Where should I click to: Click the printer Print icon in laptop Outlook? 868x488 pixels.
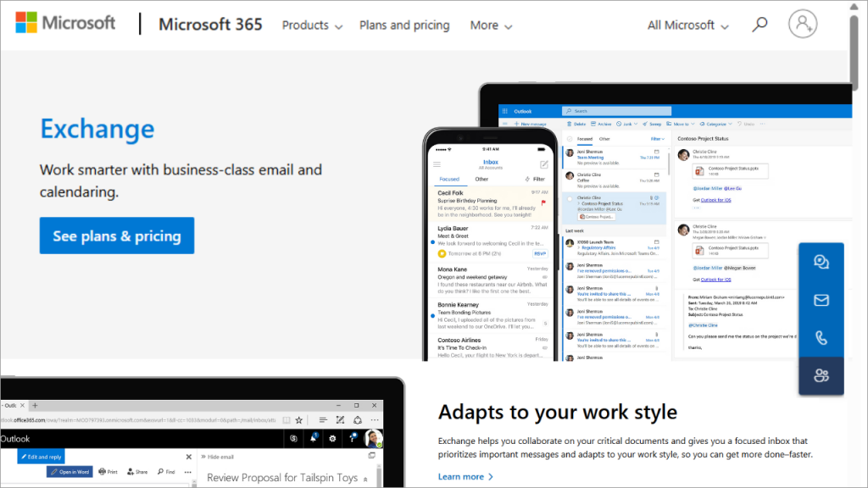pos(108,472)
